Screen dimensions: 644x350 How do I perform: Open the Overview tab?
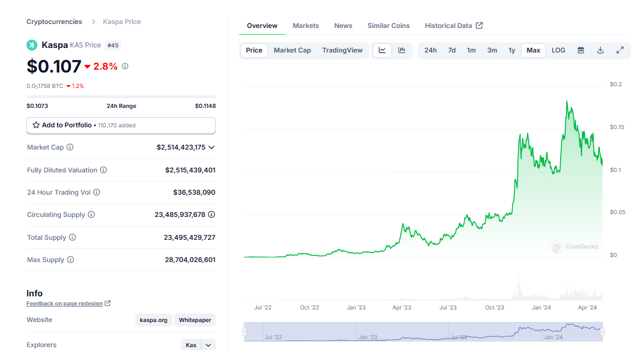click(262, 26)
